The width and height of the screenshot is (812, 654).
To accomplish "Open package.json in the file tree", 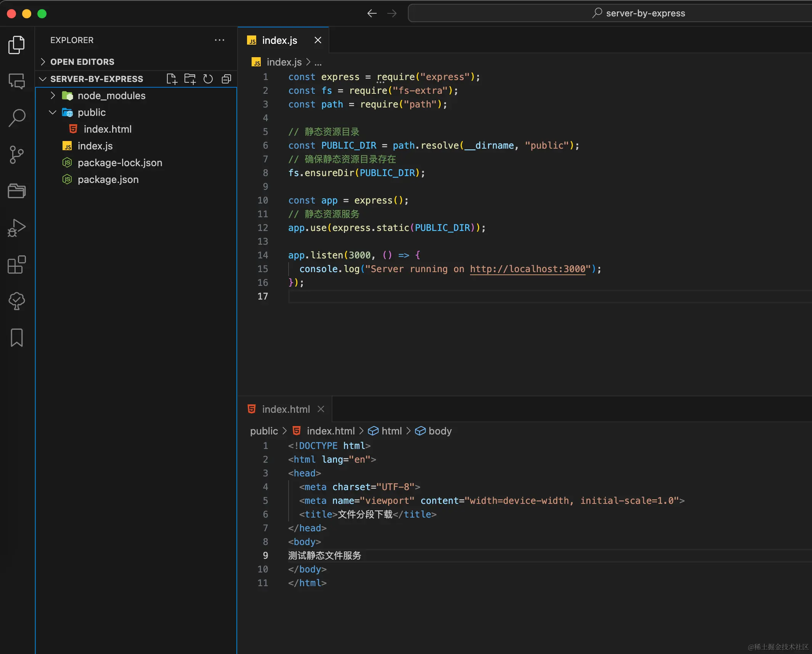I will coord(136,180).
